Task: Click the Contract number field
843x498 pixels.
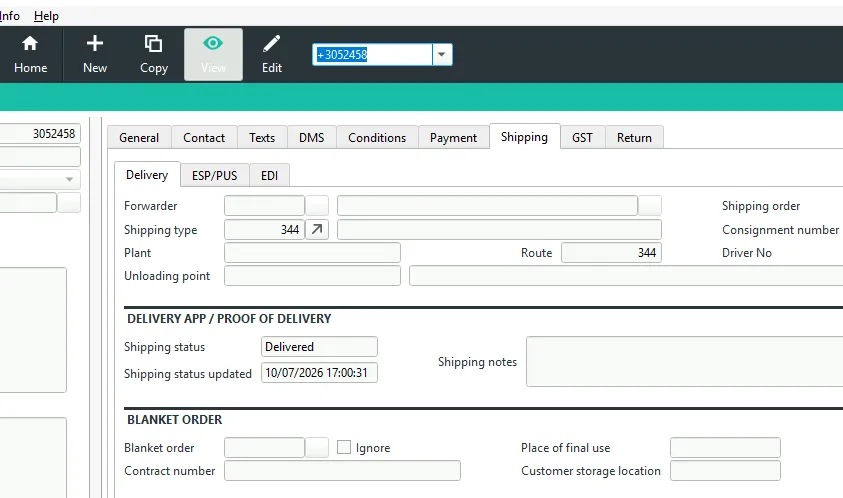Action: tap(342, 471)
